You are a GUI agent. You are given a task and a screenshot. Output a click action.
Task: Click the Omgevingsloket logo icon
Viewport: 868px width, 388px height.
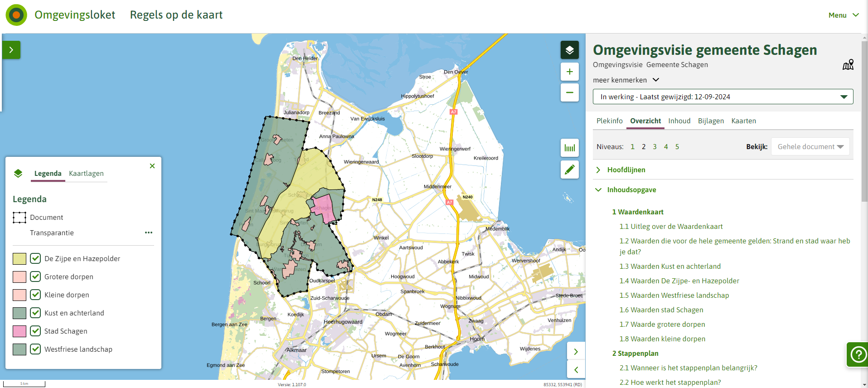(x=16, y=15)
